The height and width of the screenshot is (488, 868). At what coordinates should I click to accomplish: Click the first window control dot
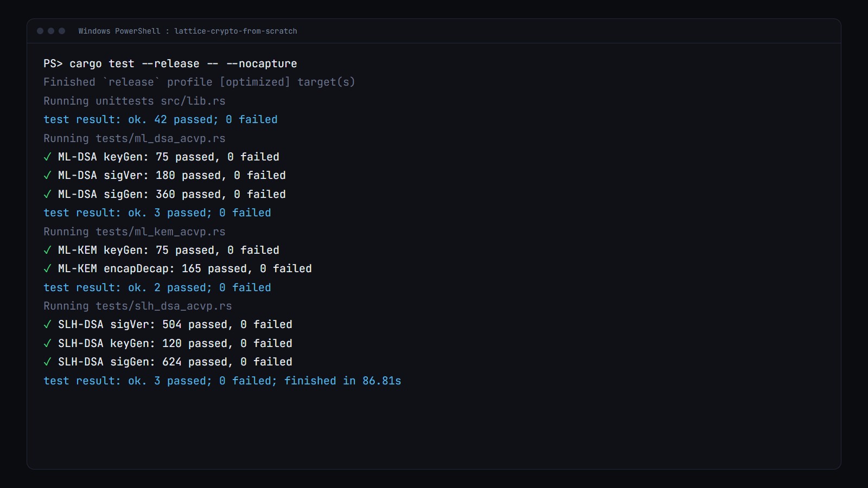tap(40, 31)
